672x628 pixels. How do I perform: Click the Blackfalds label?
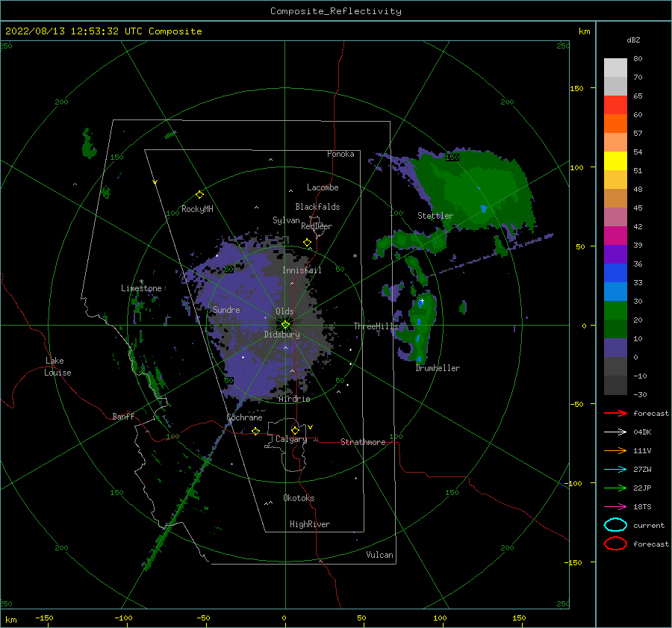pos(317,207)
